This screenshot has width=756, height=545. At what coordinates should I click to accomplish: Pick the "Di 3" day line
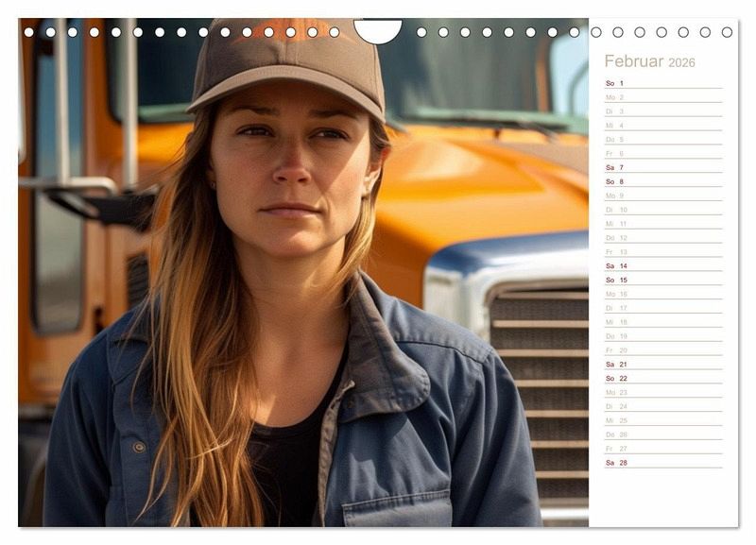point(663,111)
